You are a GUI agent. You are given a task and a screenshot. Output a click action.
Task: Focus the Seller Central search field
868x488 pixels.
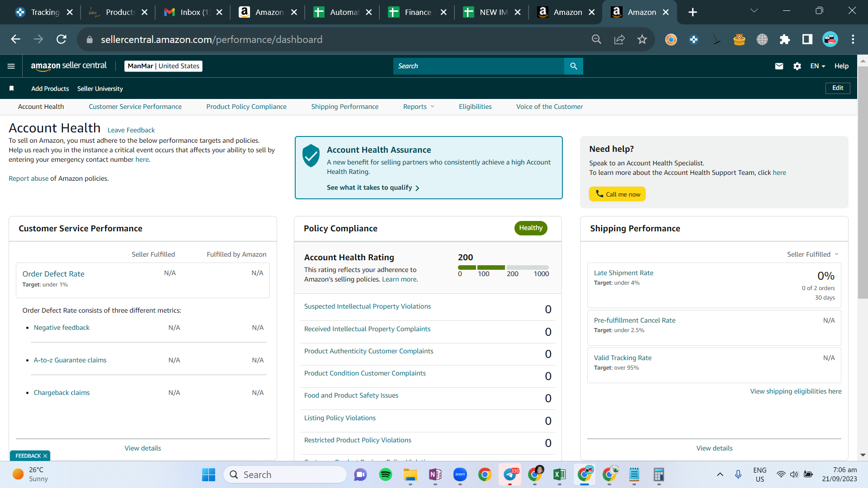point(479,66)
